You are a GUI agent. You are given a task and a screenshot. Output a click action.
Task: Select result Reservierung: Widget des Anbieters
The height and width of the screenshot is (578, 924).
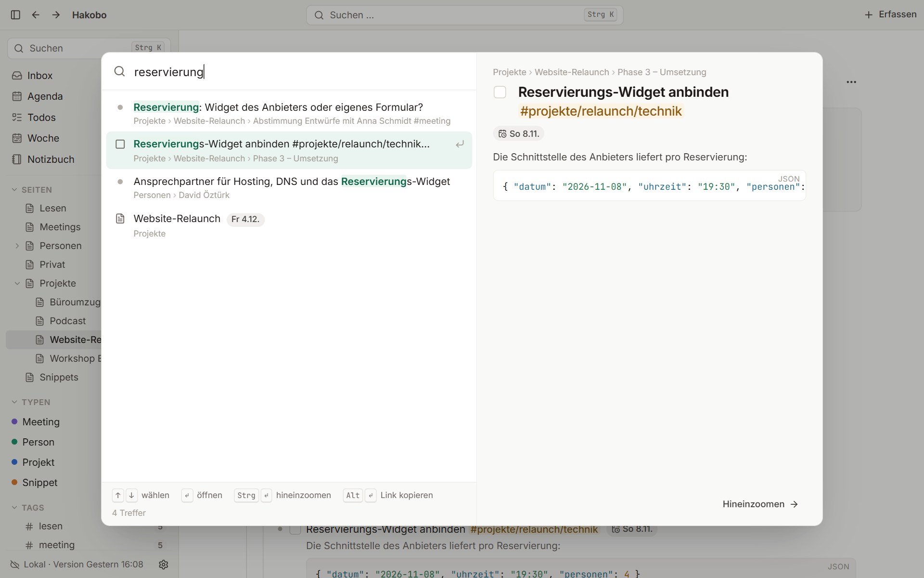289,114
